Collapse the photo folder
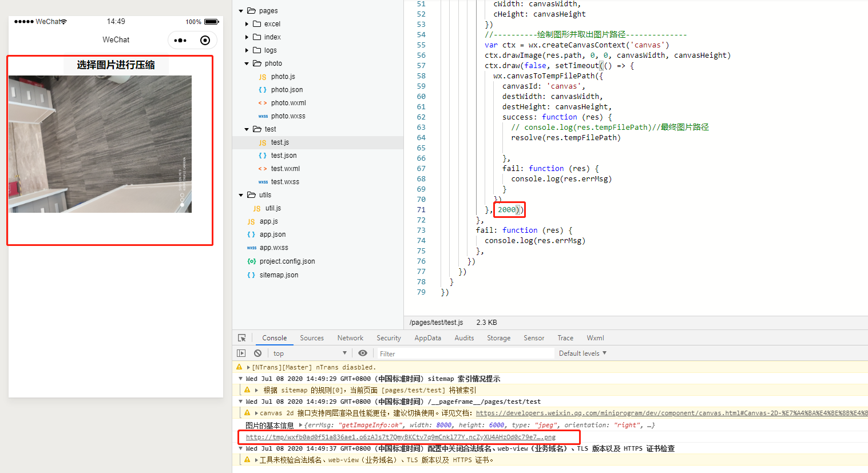The image size is (868, 473). [247, 63]
